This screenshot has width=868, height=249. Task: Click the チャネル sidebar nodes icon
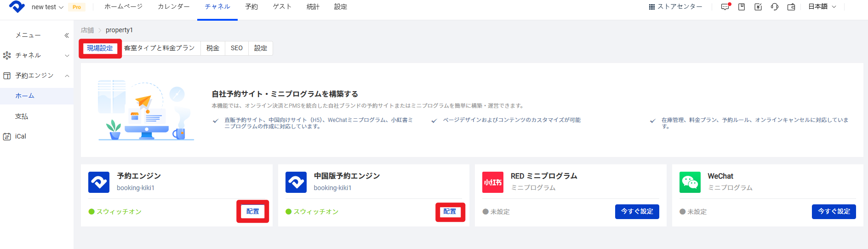pyautogui.click(x=7, y=55)
